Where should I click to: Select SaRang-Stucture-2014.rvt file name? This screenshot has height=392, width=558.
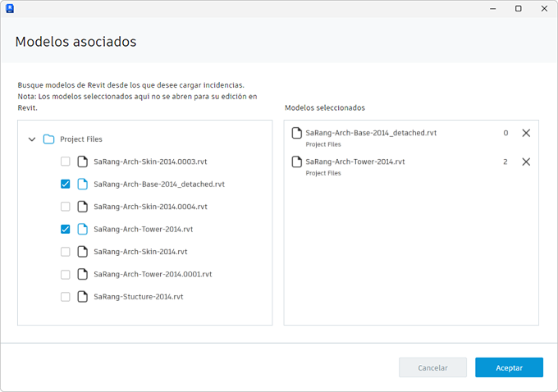[138, 297]
